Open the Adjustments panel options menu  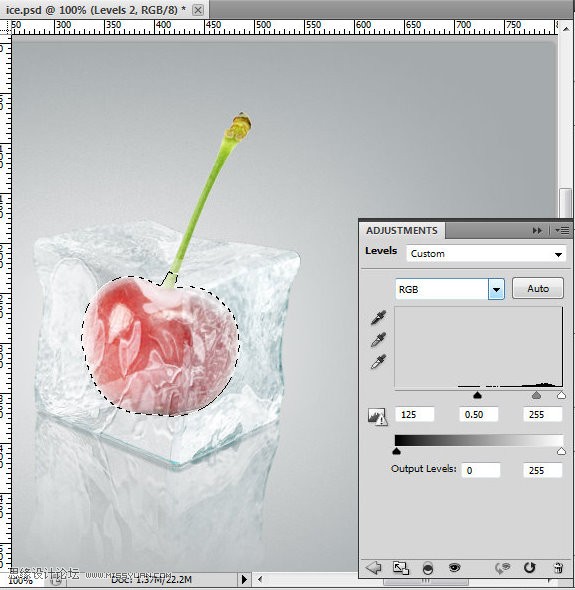[x=562, y=230]
